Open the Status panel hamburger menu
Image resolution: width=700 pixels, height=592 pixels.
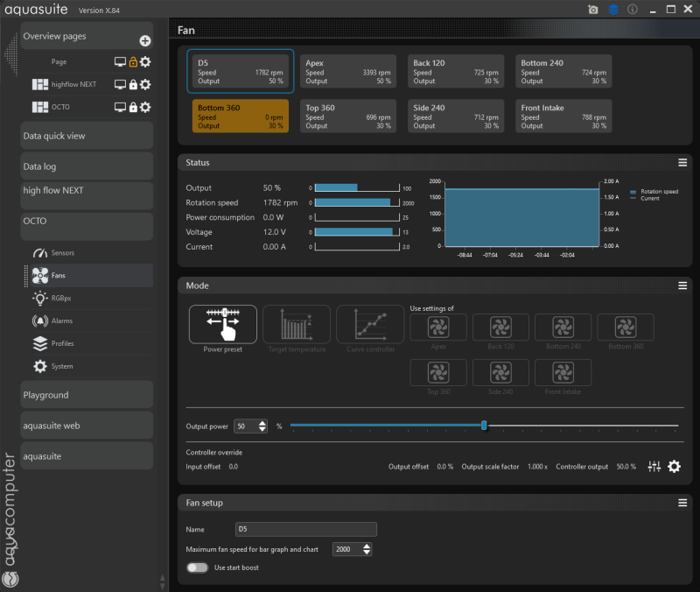[x=682, y=163]
